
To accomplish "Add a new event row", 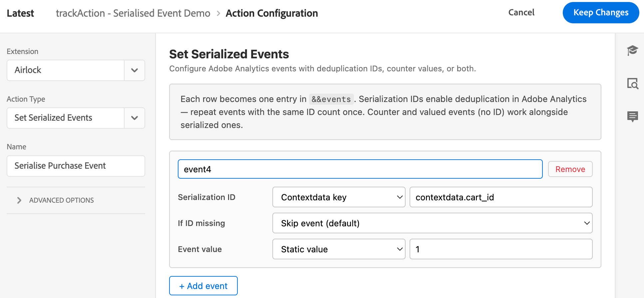I will pyautogui.click(x=203, y=286).
